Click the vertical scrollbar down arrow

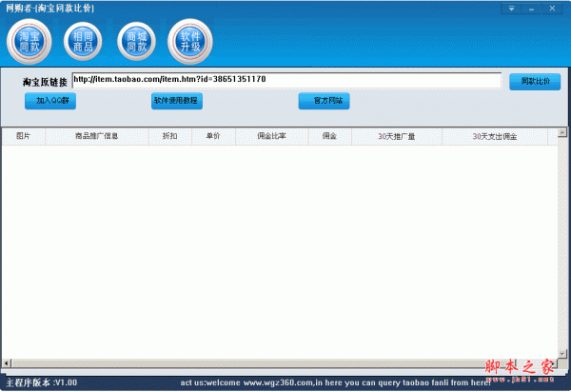click(562, 353)
